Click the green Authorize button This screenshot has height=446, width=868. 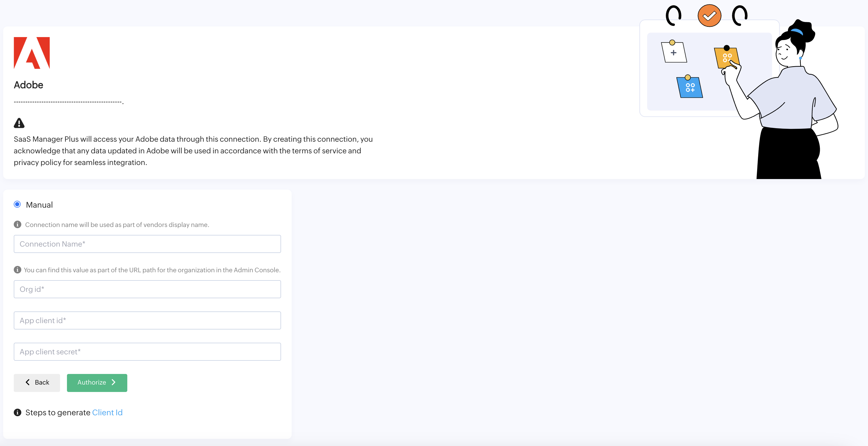click(x=97, y=383)
